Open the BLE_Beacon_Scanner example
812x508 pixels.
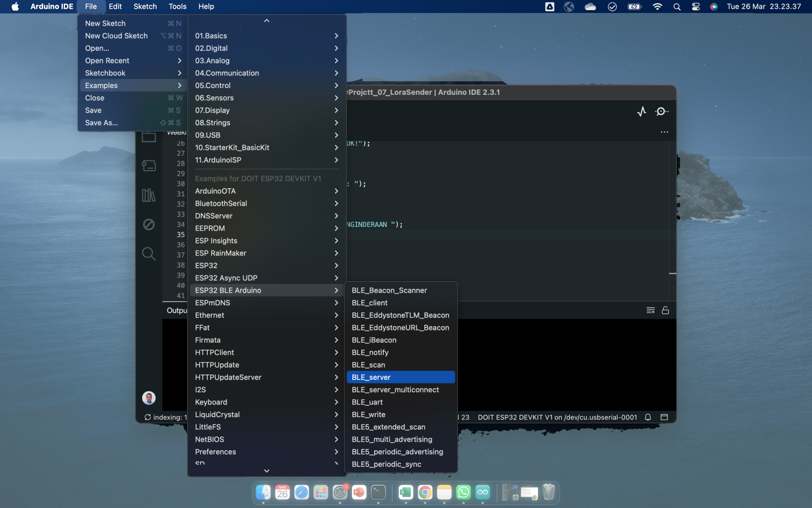[401, 291]
